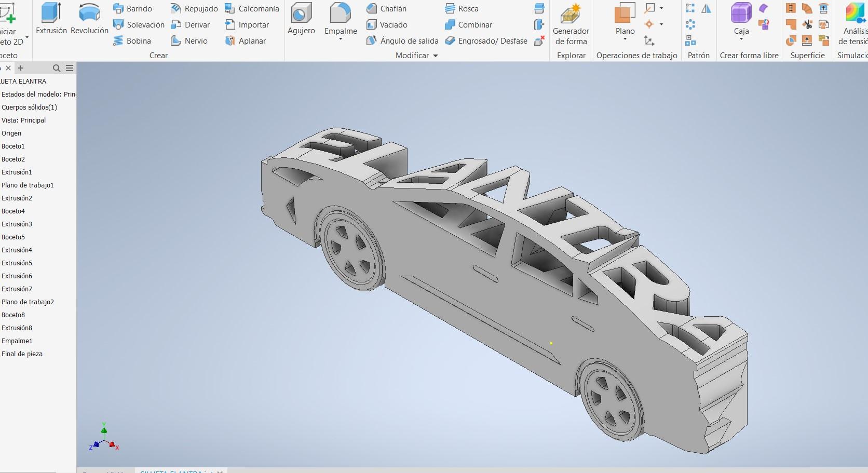
Task: Expand the work axis dropdown arrow
Action: pos(661,8)
